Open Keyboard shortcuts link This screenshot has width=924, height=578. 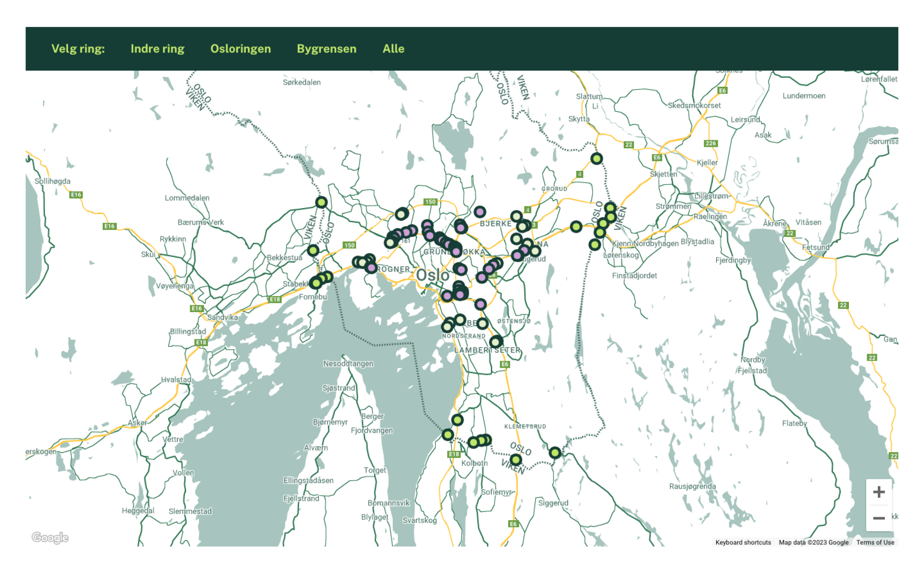click(x=743, y=542)
